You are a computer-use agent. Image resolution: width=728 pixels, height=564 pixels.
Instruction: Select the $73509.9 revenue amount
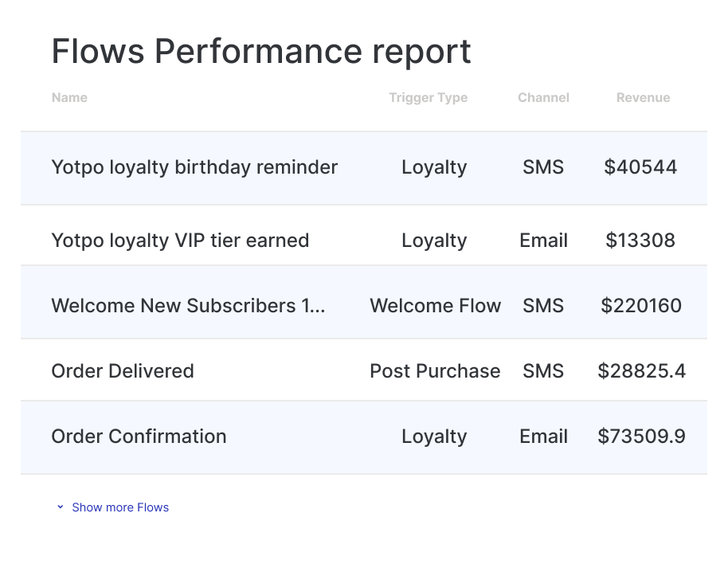click(641, 437)
